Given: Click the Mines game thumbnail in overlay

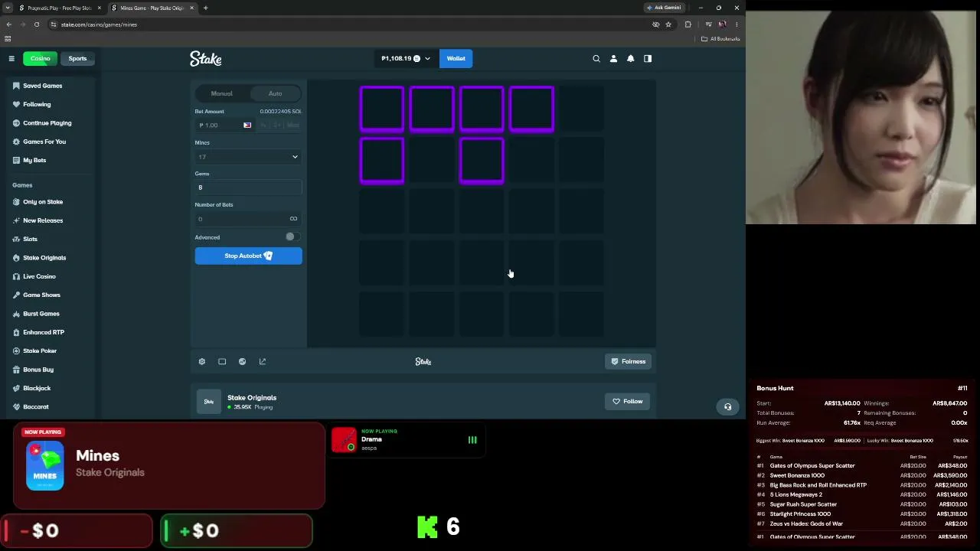Looking at the screenshot, I should tap(45, 465).
